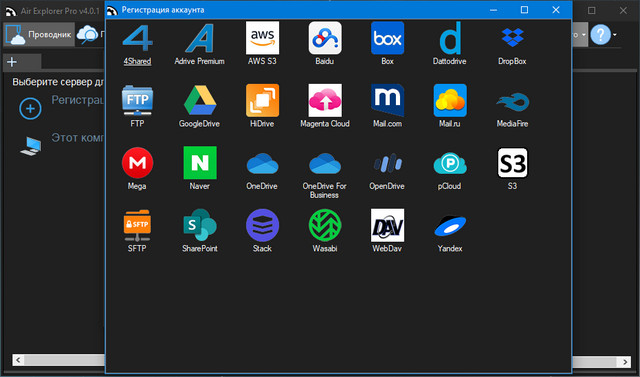
Task: Choose Adrive Premium service icon
Action: pos(200,38)
